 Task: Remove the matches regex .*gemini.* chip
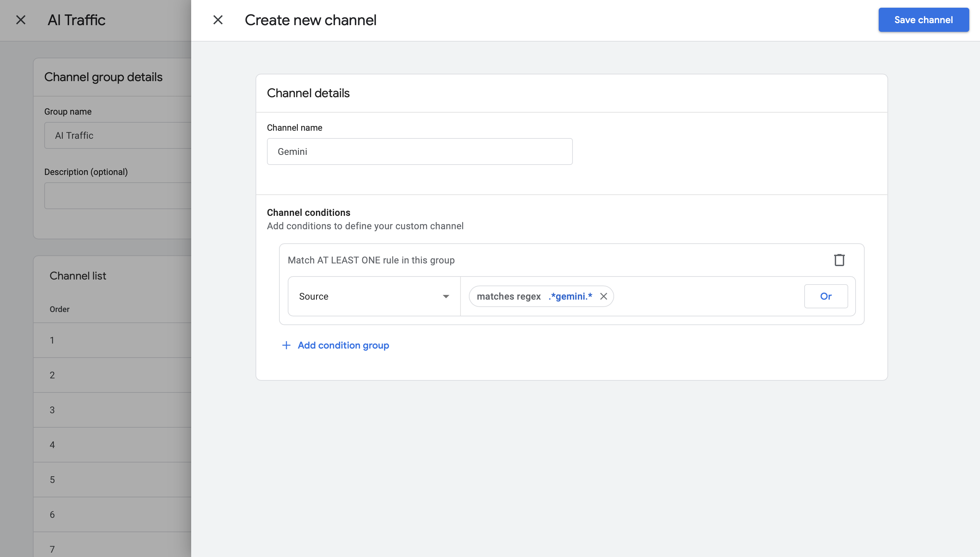pos(604,297)
